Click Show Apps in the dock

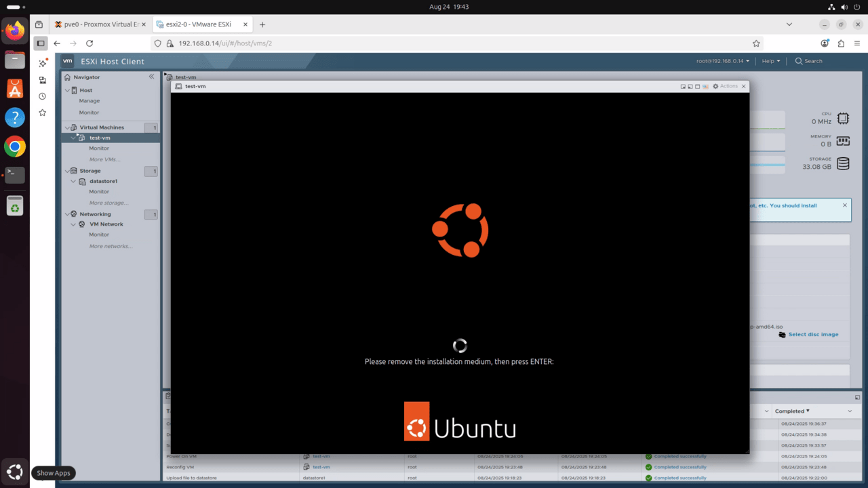pos(15,472)
